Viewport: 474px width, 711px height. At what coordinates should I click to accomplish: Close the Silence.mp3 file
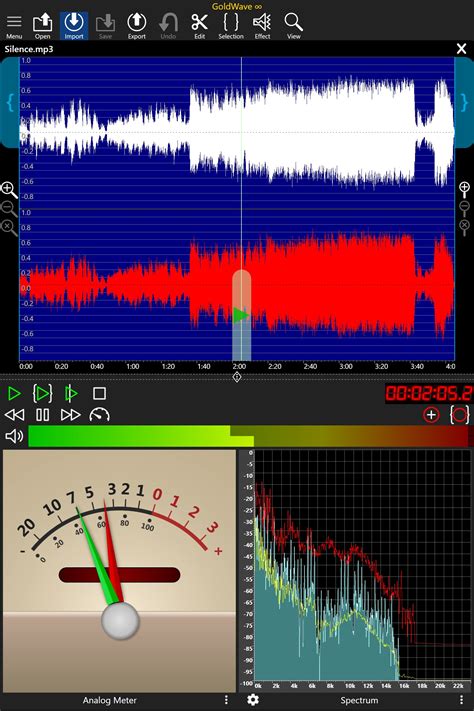tap(461, 49)
